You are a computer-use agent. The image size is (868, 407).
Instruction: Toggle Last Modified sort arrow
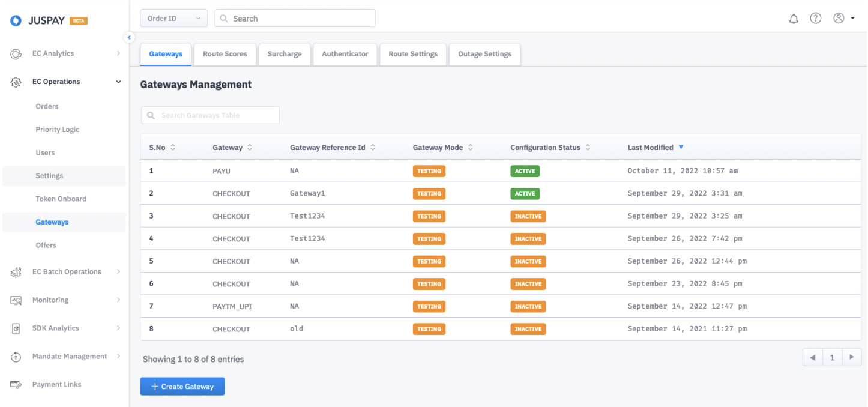[x=681, y=147]
